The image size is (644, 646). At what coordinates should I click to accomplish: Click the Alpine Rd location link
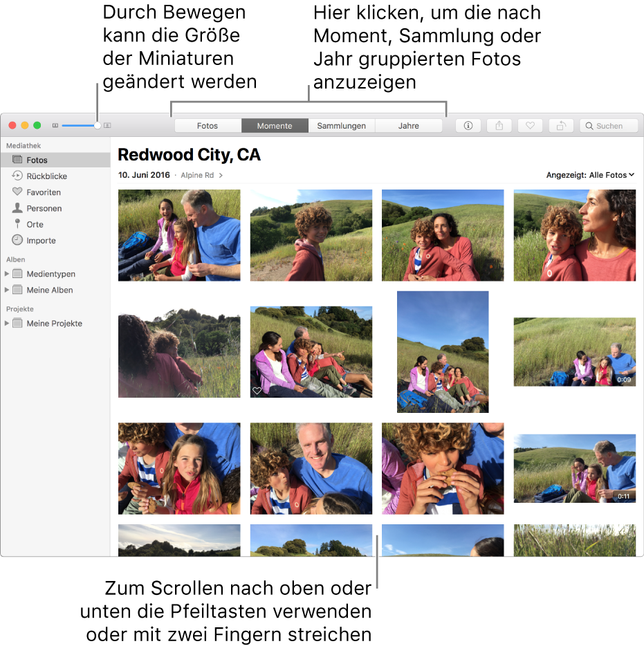[196, 176]
